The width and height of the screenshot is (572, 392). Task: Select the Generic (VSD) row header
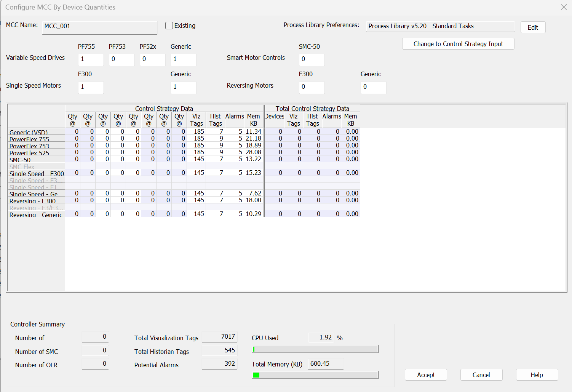pos(37,132)
